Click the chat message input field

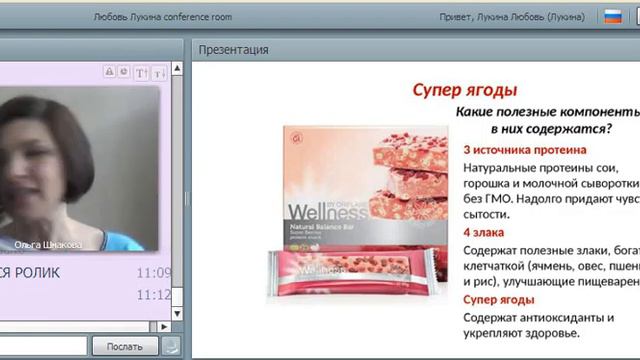pyautogui.click(x=43, y=346)
